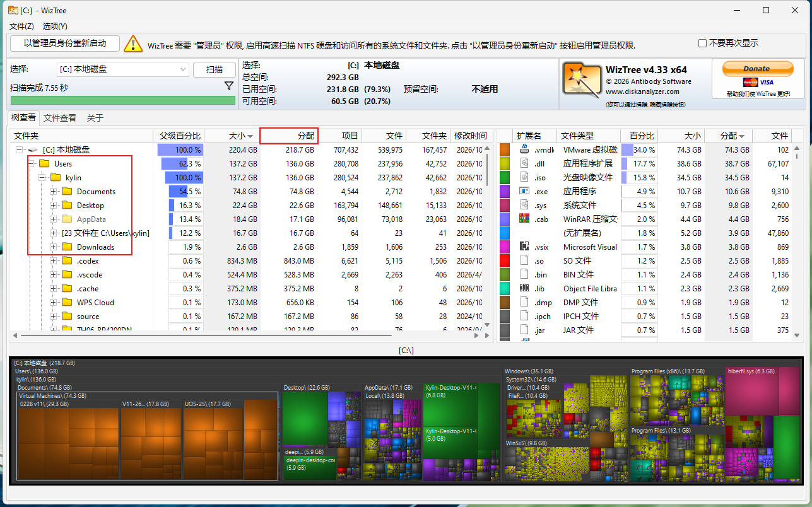The image size is (812, 507).
Task: Click the Documents folder icon in tree
Action: 67,191
